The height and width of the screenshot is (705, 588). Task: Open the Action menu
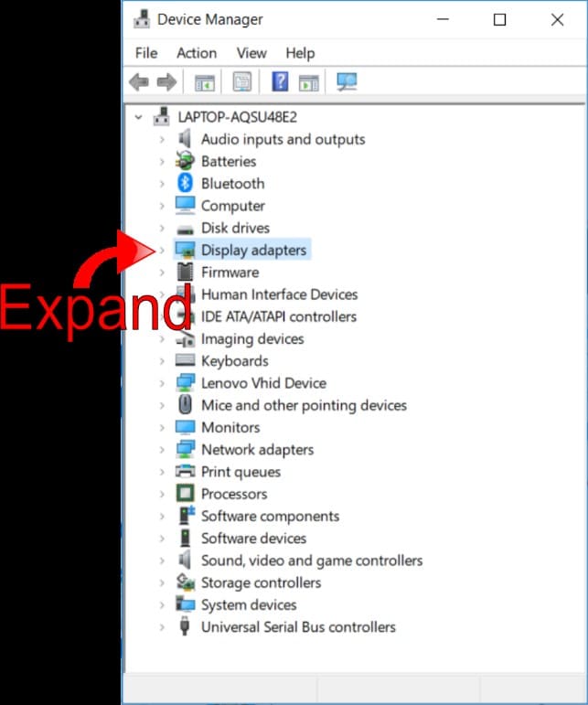(197, 53)
